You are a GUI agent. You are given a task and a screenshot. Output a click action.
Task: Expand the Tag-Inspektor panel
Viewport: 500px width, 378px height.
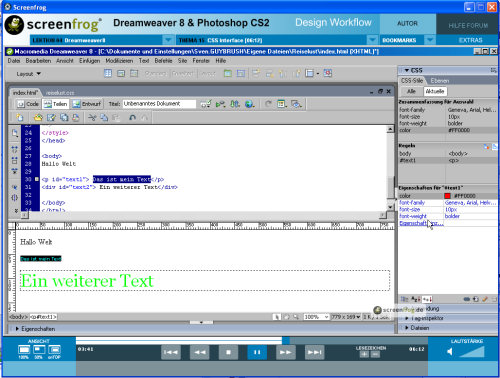(x=407, y=318)
